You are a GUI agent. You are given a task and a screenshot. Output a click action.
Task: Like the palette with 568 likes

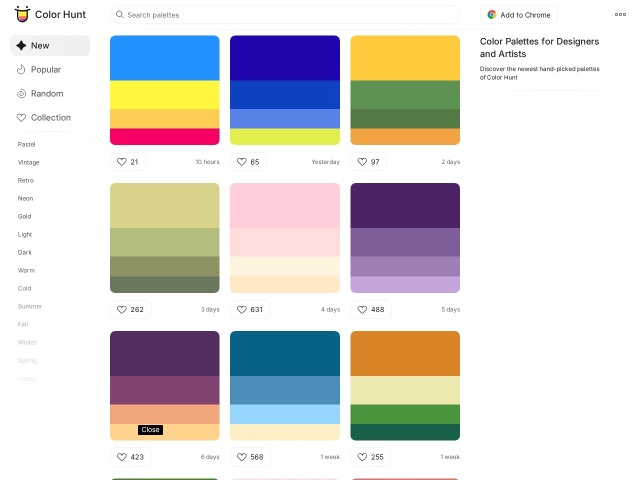[250, 457]
